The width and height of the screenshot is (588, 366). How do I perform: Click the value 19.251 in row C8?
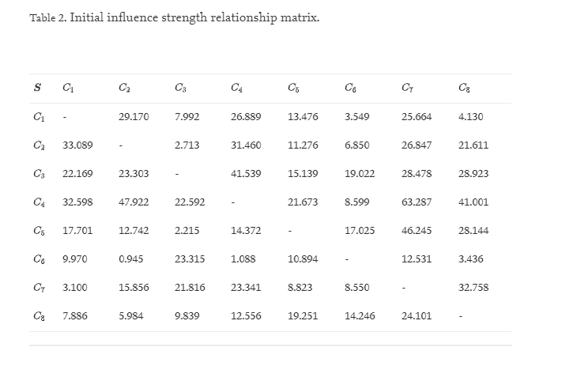[x=303, y=316]
